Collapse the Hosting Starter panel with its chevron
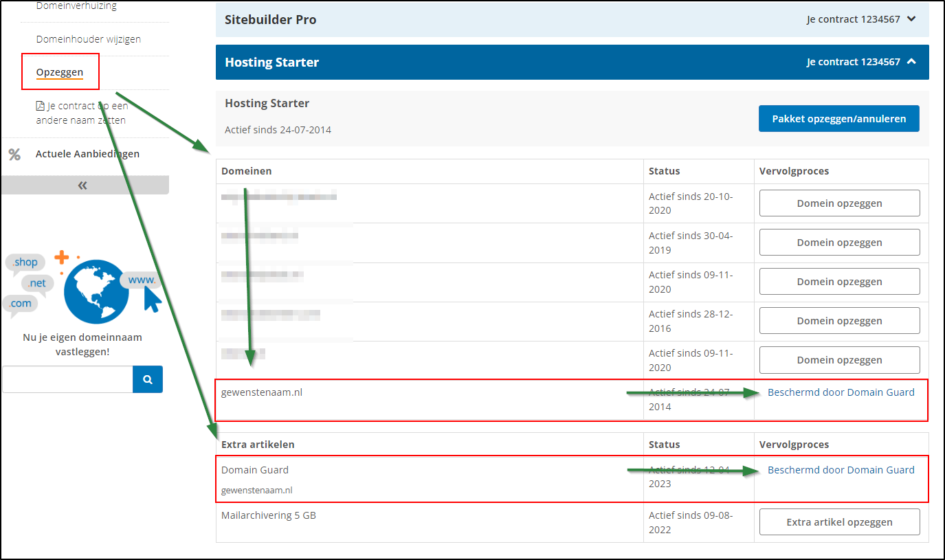The image size is (945, 560). click(x=912, y=62)
